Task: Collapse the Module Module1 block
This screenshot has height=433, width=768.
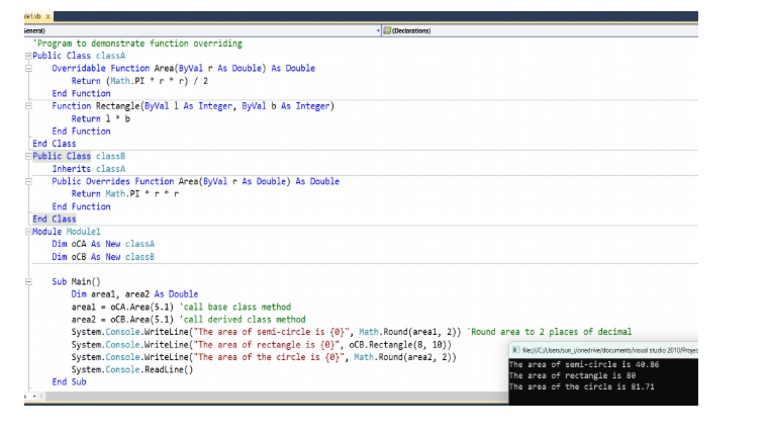Action: tap(28, 232)
